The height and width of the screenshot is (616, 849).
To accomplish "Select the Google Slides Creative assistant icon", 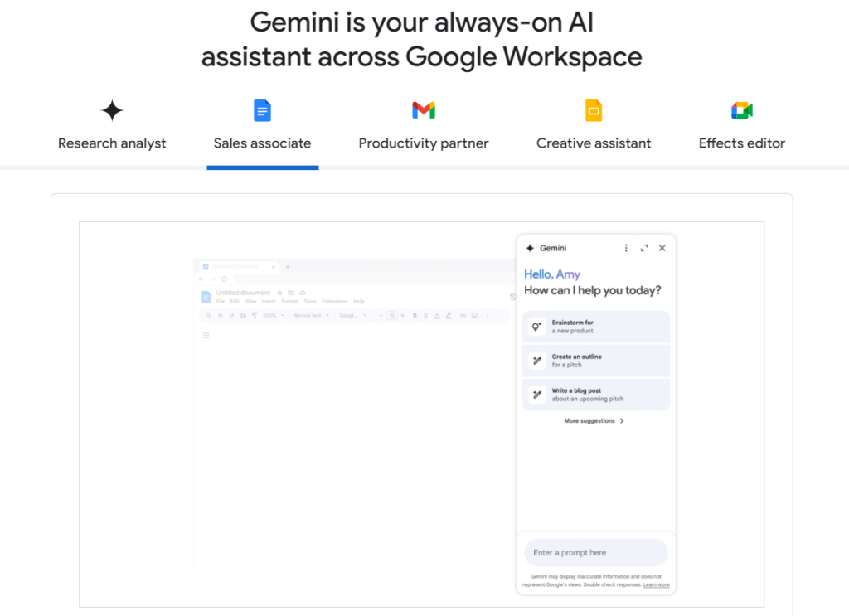I will coord(593,109).
